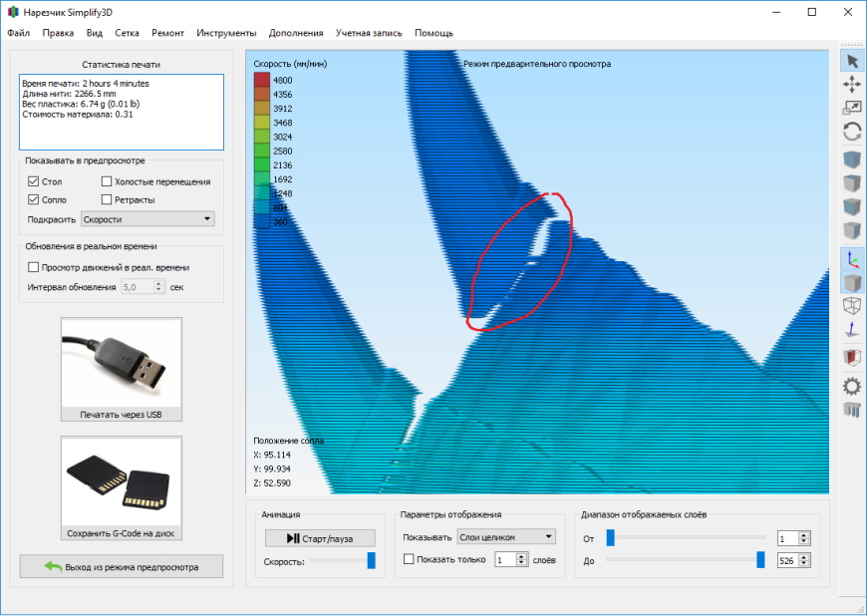Decrease the До layer stepper
867x616 pixels.
pyautogui.click(x=804, y=564)
